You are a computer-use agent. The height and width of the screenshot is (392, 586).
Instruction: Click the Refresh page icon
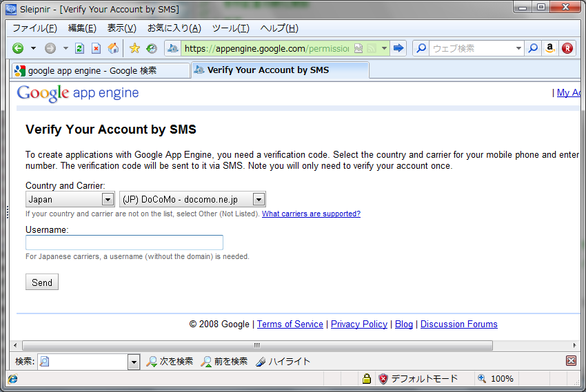(x=79, y=48)
